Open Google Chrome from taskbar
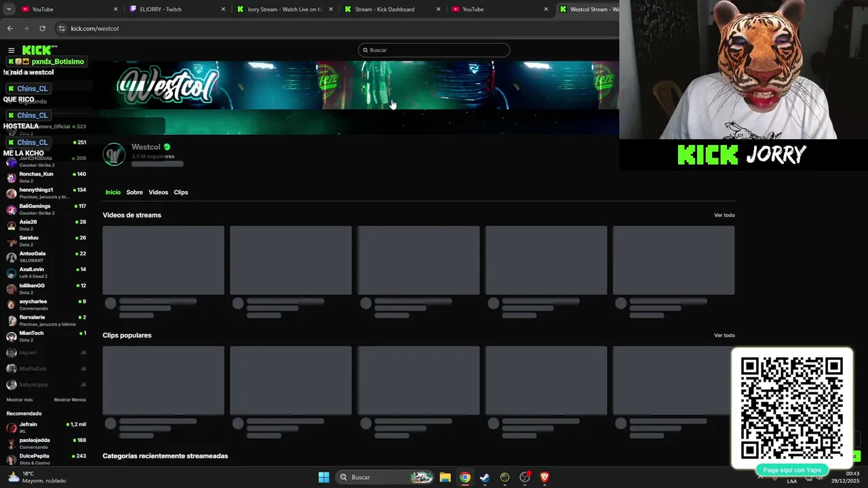This screenshot has width=868, height=488. pos(465,477)
